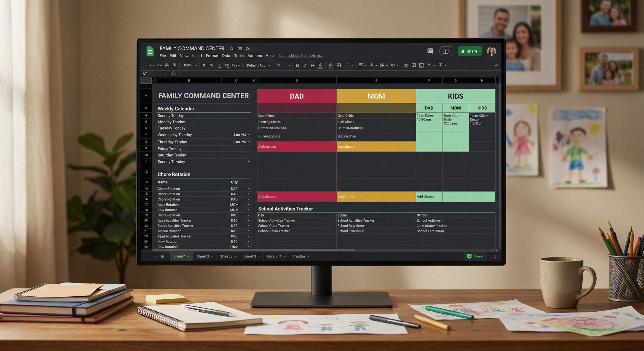Open the borders tool

tap(339, 65)
